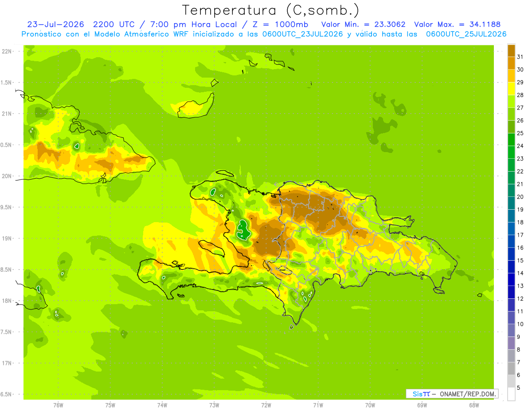This screenshot has height=411, width=532.
Task: Click the "69W" longitude label
Action: (422, 405)
